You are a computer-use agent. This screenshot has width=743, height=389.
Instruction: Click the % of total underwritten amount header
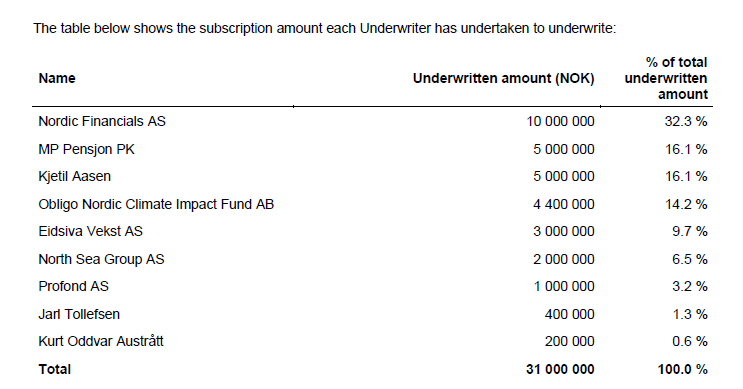(x=666, y=78)
